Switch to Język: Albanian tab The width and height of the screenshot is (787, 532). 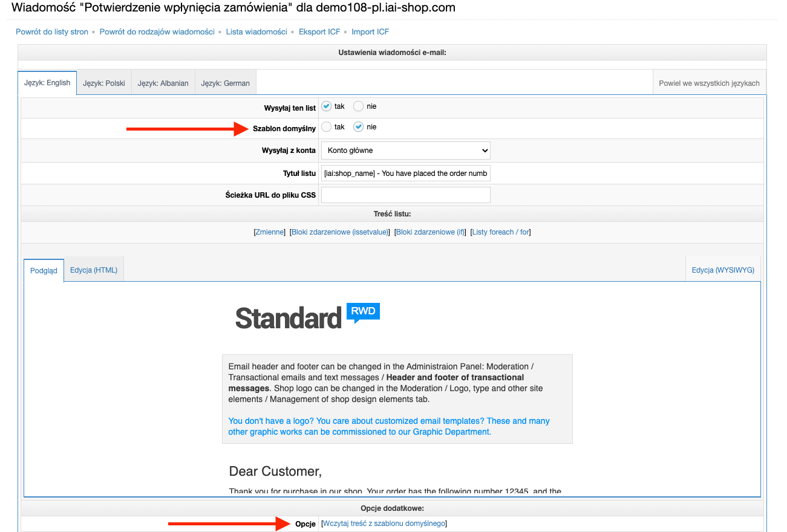tap(163, 83)
